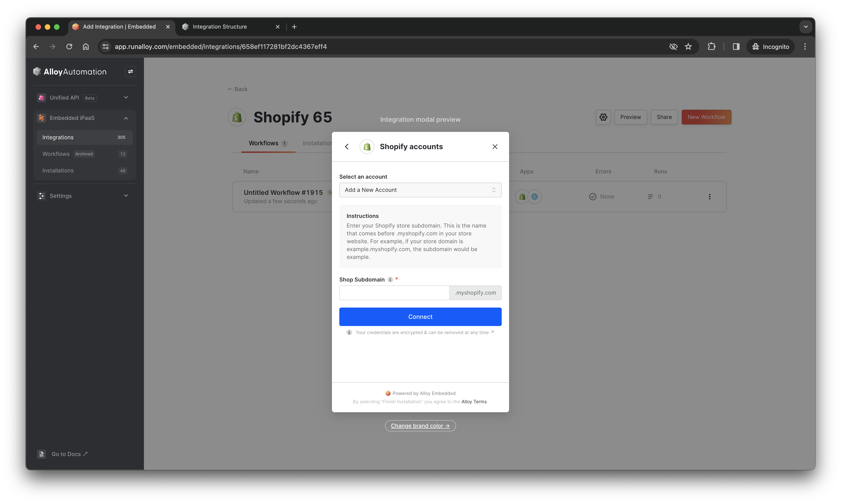Click modal back arrow
841x504 pixels.
tap(347, 147)
